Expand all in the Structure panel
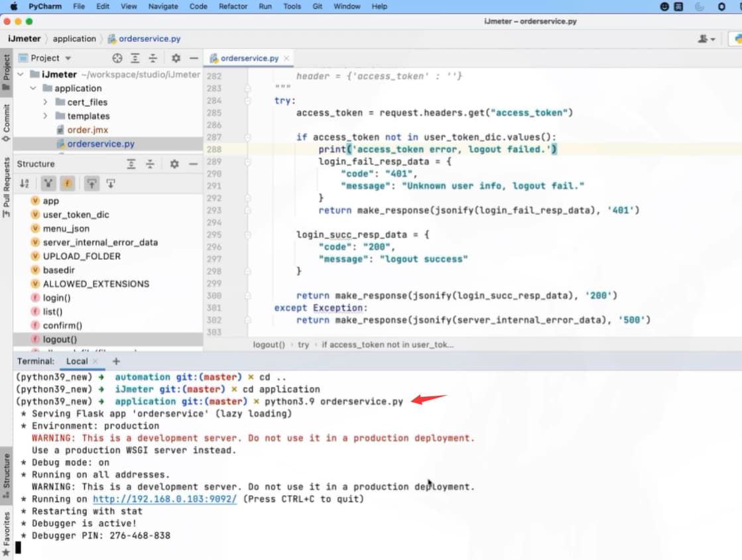The image size is (742, 560). [131, 164]
